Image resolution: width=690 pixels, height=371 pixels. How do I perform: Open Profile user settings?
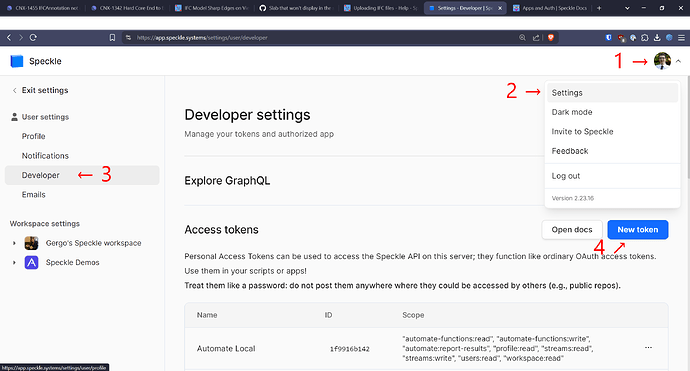point(33,136)
